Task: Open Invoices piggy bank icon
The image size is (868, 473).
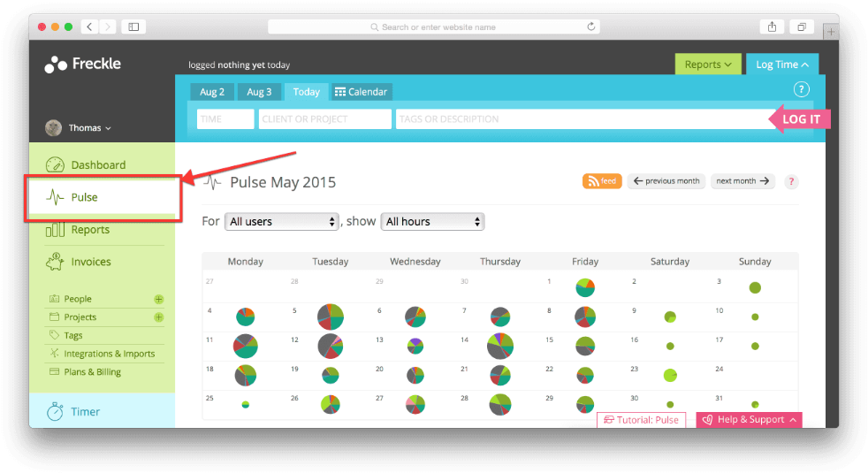Action: (x=55, y=262)
